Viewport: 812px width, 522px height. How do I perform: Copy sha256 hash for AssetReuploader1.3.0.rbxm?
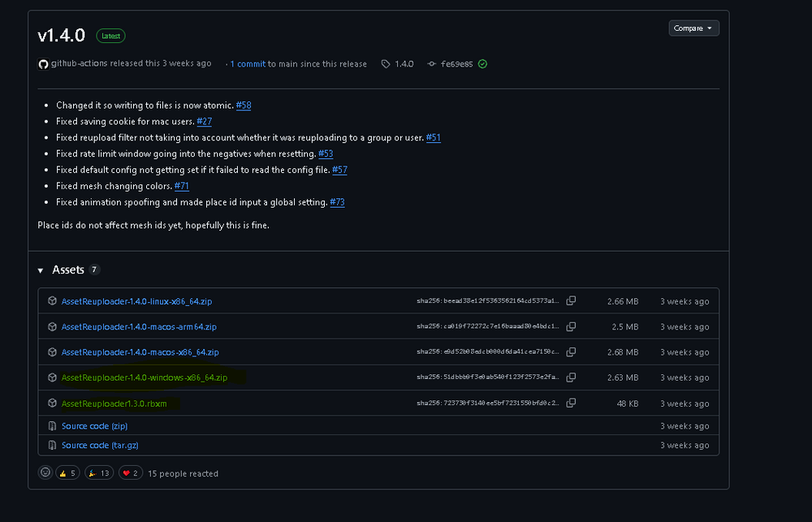(571, 403)
